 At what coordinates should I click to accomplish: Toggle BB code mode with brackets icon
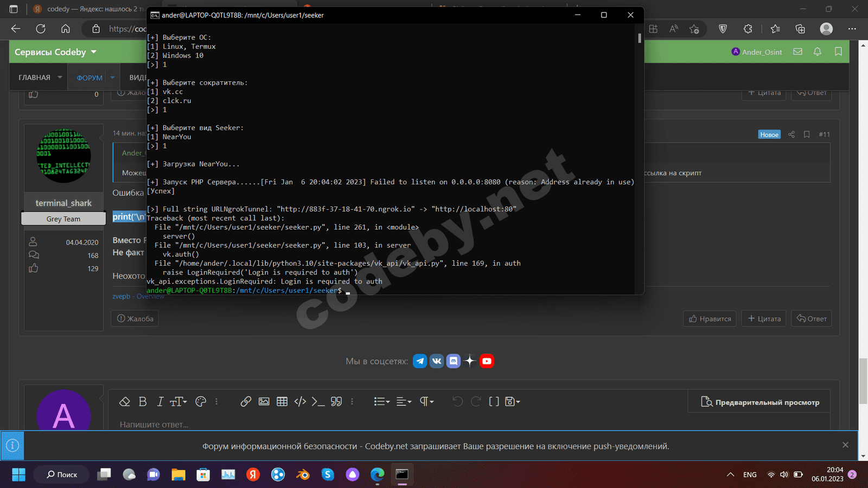[x=494, y=402]
